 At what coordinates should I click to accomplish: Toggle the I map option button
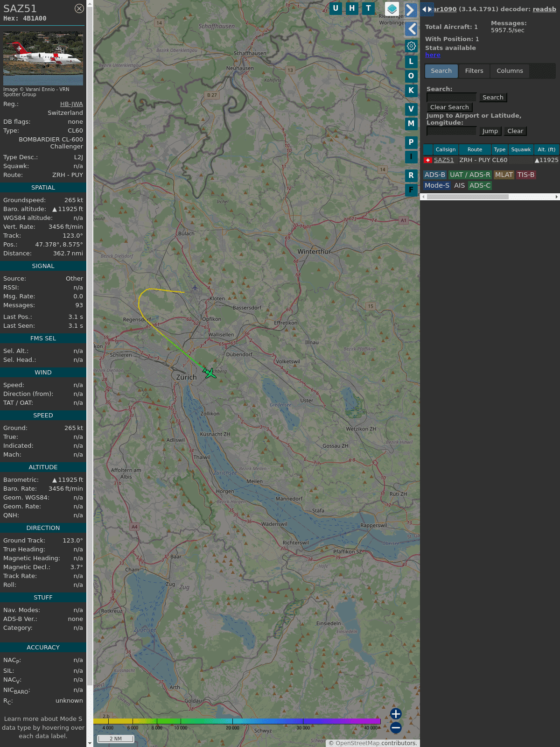[411, 157]
